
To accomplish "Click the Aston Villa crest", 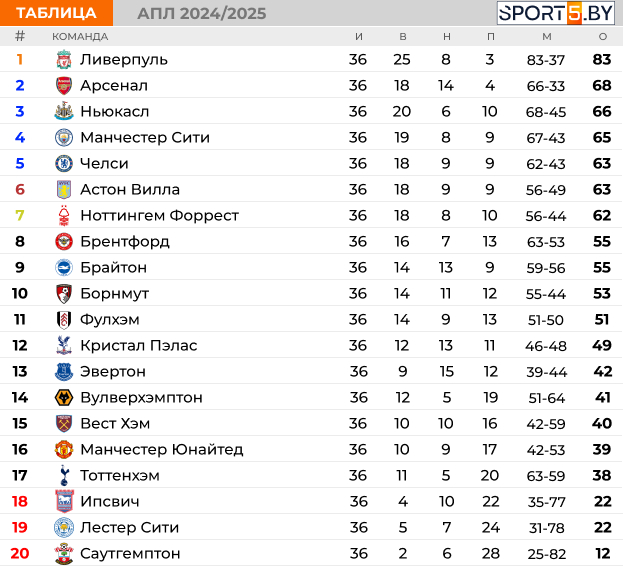I will tap(64, 189).
